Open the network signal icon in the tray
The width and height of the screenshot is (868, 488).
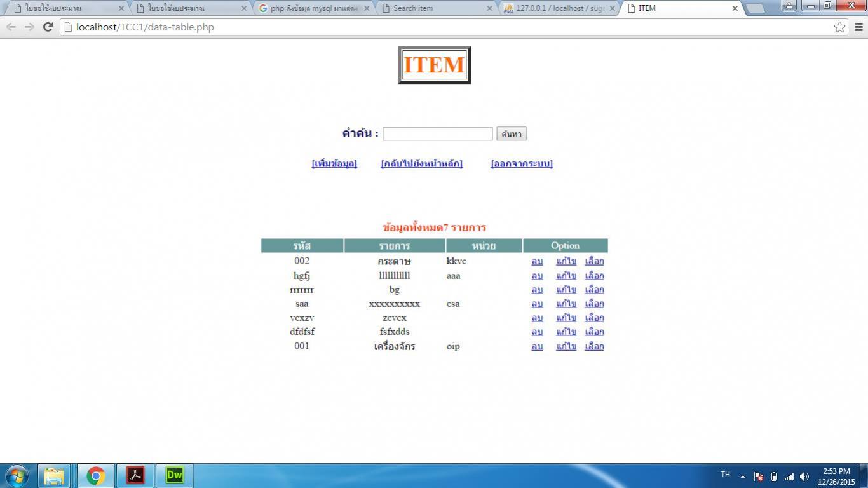click(789, 477)
